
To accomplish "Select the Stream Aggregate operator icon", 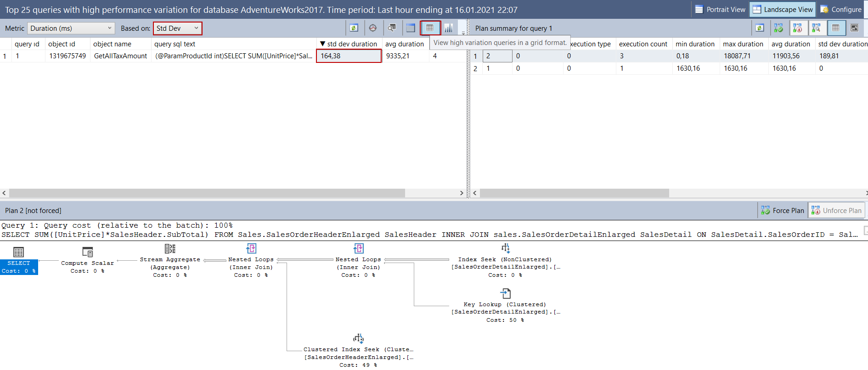I will 170,249.
